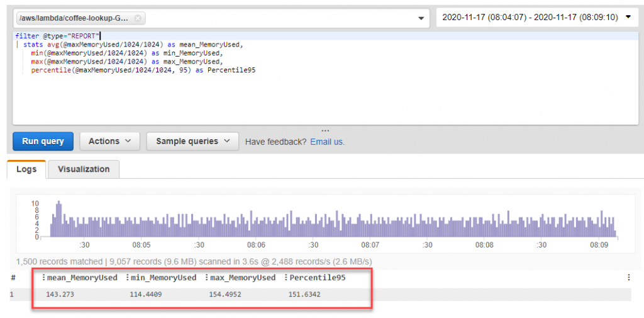Open mean_MemoryUsed column handle icon
This screenshot has height=318, width=644.
coord(44,278)
